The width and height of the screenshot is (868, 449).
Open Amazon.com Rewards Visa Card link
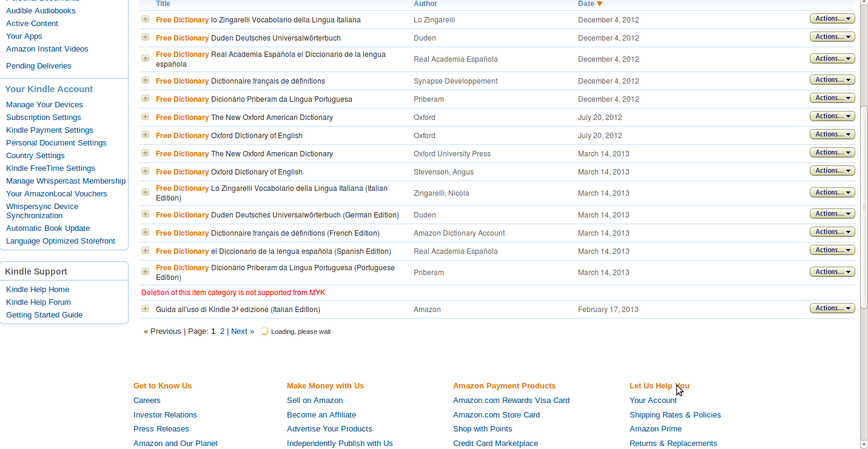pyautogui.click(x=511, y=401)
